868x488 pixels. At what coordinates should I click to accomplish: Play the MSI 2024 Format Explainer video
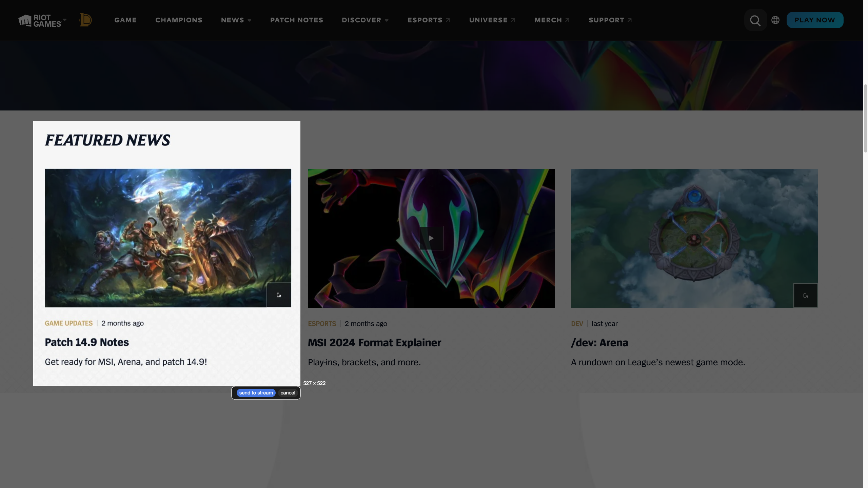point(431,238)
